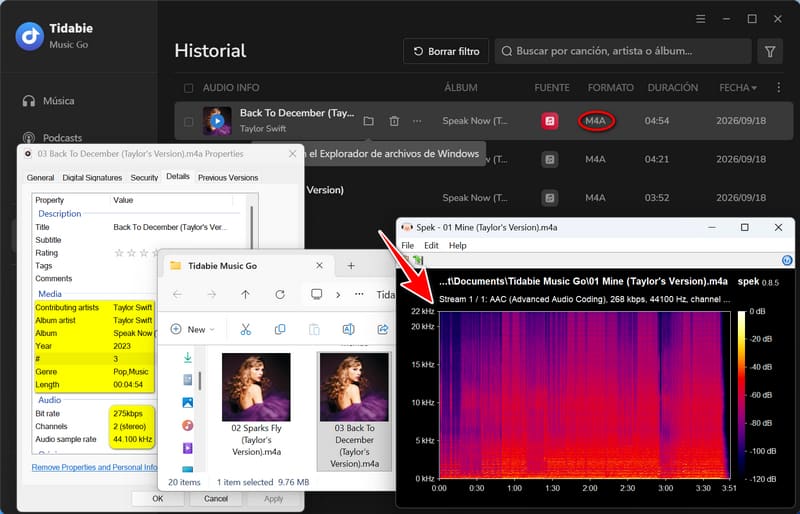800x514 pixels.
Task: Click the DURACIÓN column header
Action: (x=672, y=87)
